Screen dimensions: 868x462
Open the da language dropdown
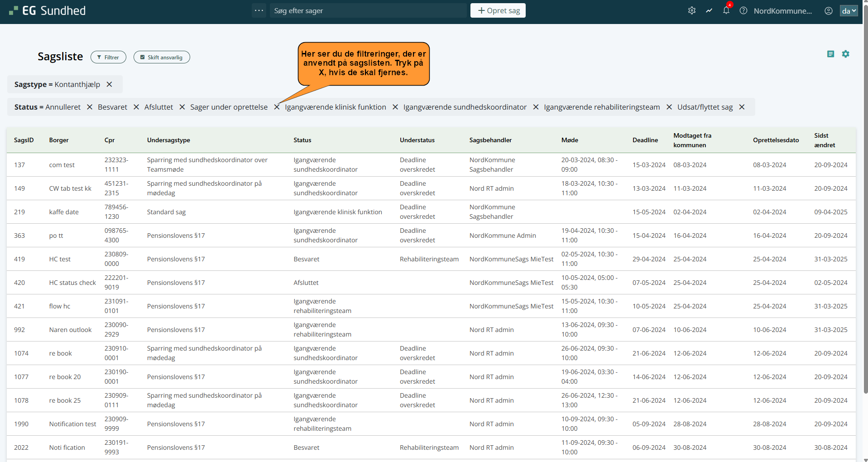click(x=849, y=11)
